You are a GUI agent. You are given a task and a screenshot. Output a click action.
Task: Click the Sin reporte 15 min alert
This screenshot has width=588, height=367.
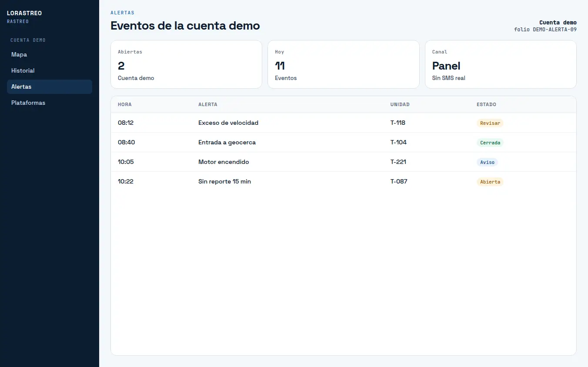click(x=224, y=181)
